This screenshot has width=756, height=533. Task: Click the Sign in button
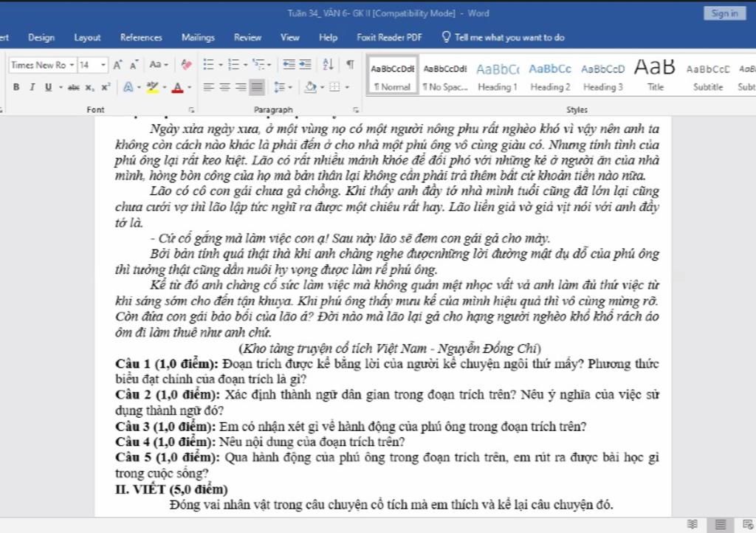click(725, 13)
